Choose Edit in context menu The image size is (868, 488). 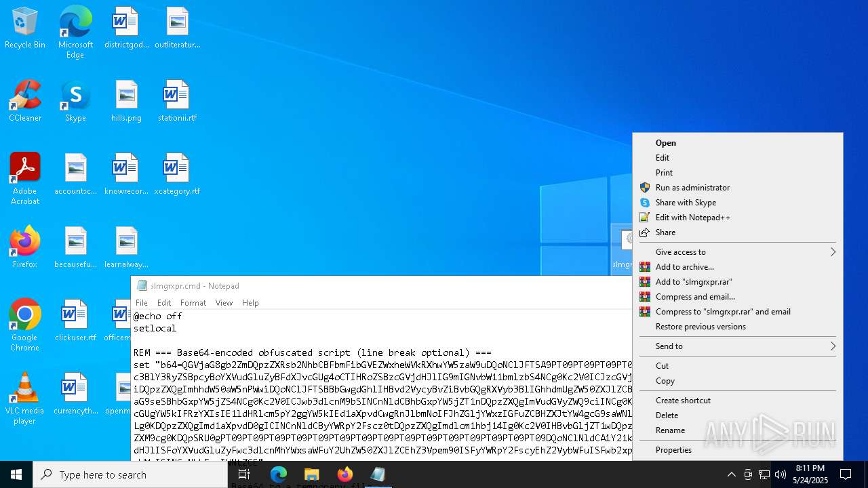(x=737, y=158)
